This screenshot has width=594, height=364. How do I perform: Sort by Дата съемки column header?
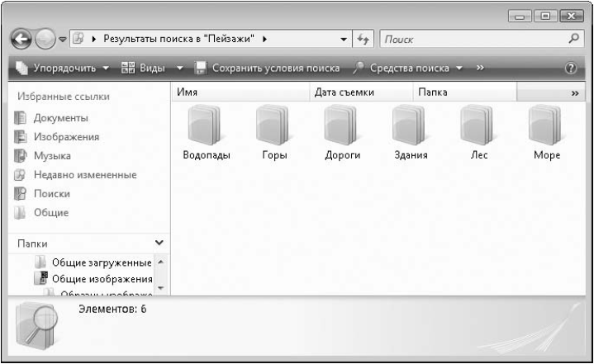(345, 93)
